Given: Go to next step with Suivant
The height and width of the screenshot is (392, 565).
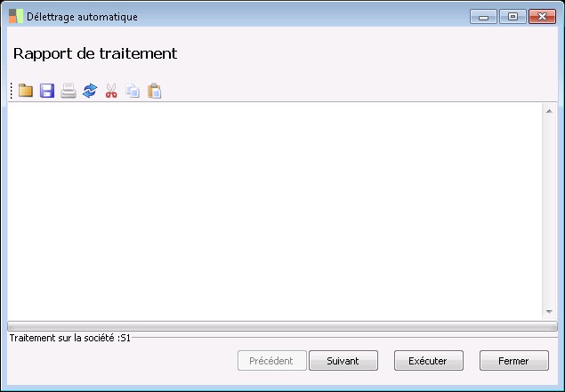Looking at the screenshot, I should click(343, 361).
